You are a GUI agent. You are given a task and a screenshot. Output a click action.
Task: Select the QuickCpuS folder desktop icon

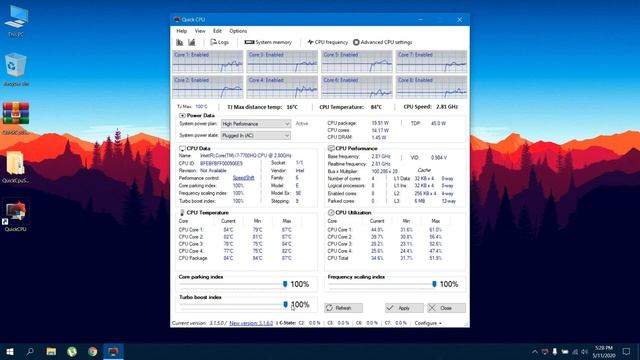(x=16, y=166)
